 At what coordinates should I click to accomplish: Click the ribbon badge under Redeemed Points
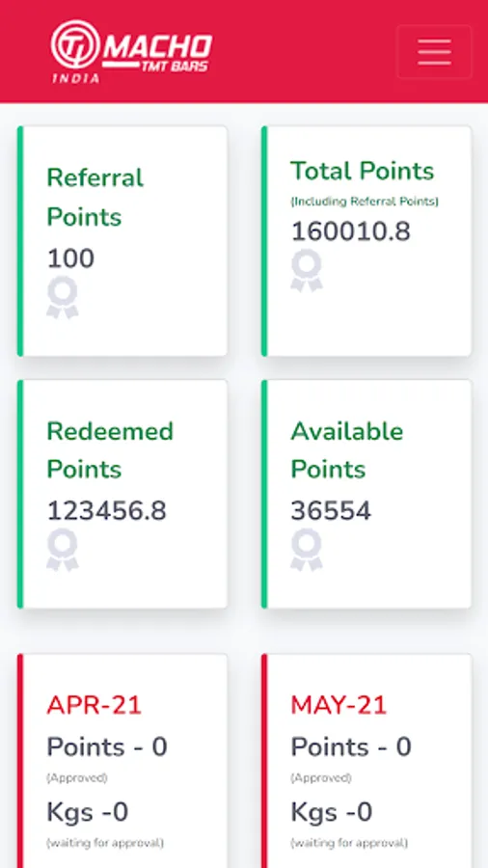(63, 550)
